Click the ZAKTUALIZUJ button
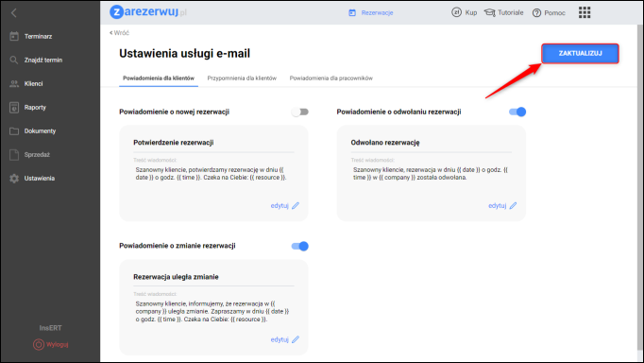This screenshot has height=363, width=644. click(x=580, y=54)
